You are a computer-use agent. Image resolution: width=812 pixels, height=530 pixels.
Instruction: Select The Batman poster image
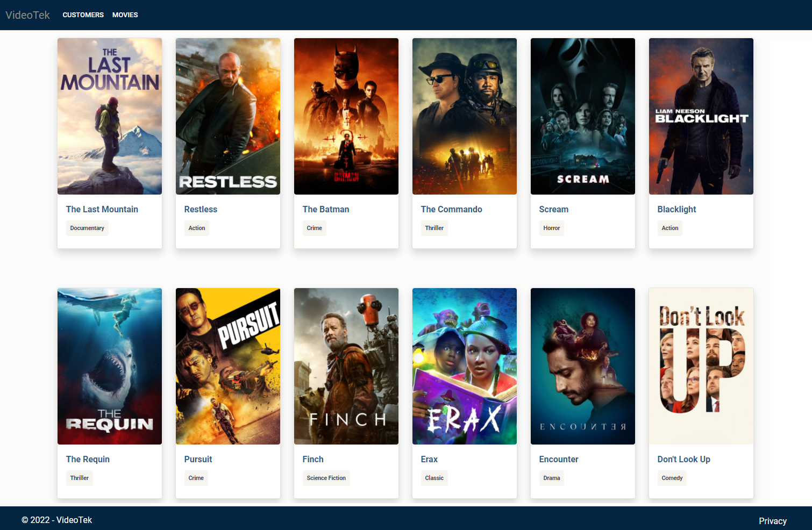tap(346, 116)
